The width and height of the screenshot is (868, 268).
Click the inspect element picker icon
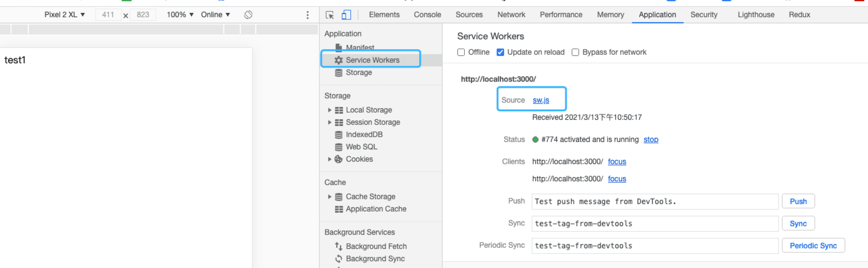pyautogui.click(x=329, y=15)
